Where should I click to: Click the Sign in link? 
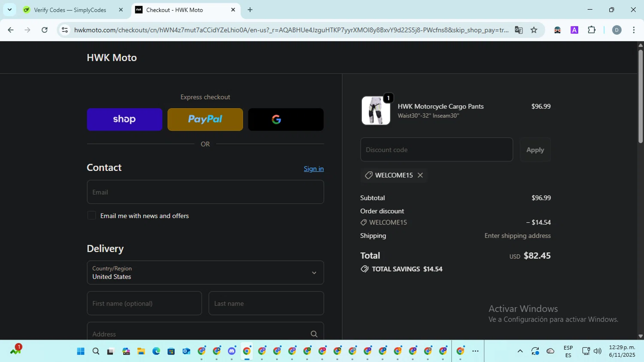point(314,169)
